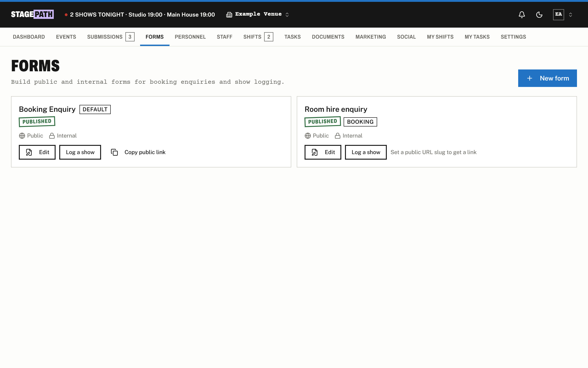The height and width of the screenshot is (368, 588).
Task: Click the DEFAULT badge on Booking Enquiry
Action: click(x=95, y=109)
